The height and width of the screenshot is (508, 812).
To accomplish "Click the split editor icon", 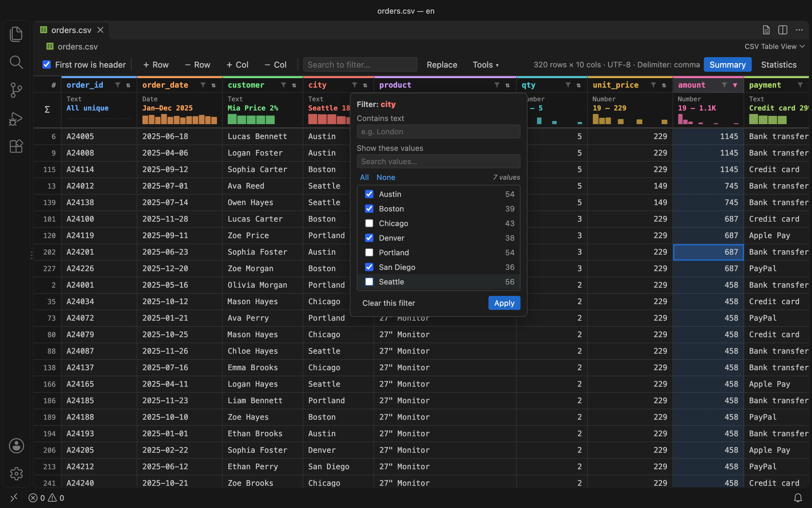I will [783, 30].
